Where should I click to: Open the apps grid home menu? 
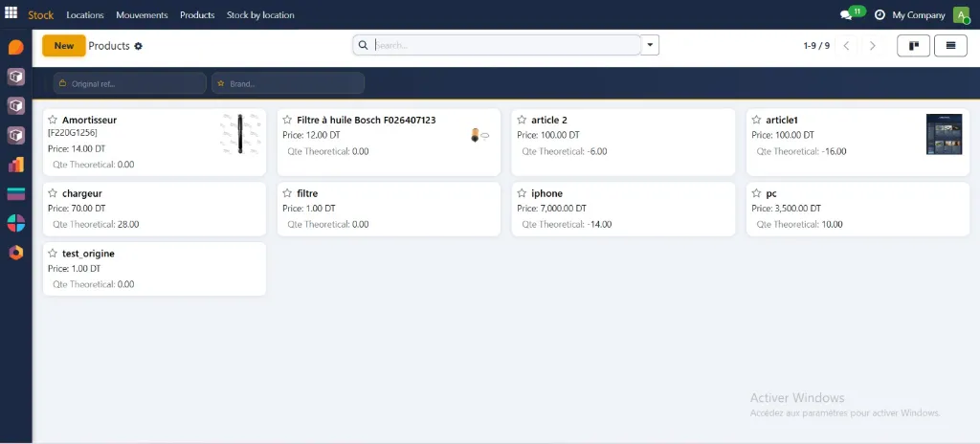[x=11, y=14]
